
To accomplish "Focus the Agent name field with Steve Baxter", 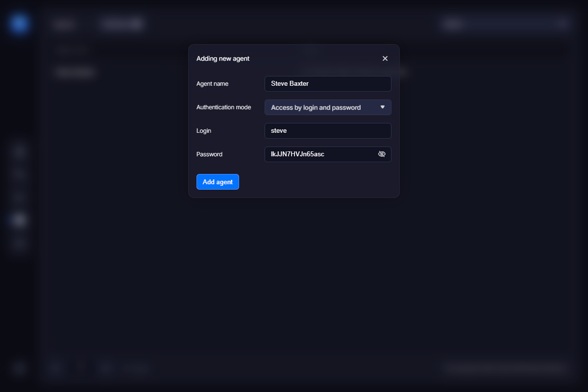I will (327, 84).
